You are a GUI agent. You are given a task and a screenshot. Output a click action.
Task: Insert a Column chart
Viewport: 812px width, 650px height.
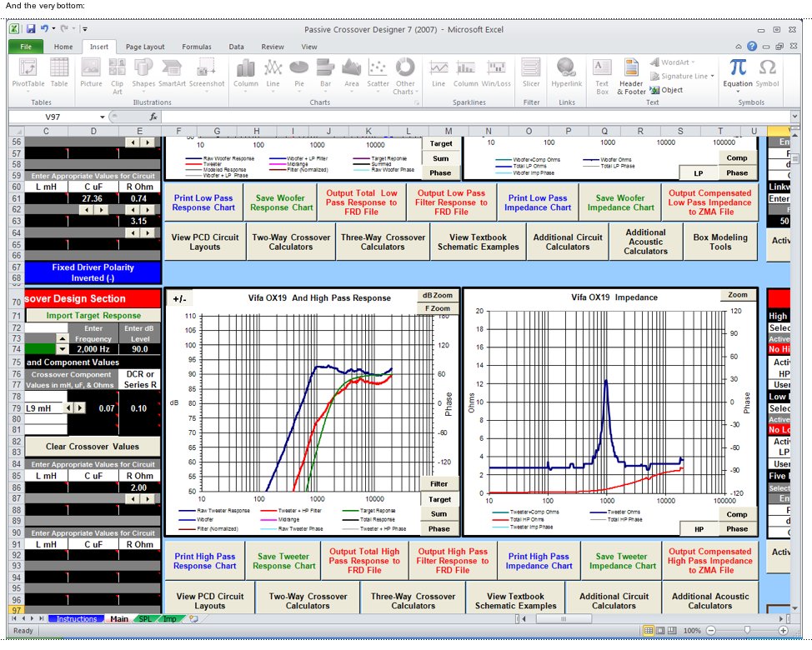coord(245,75)
